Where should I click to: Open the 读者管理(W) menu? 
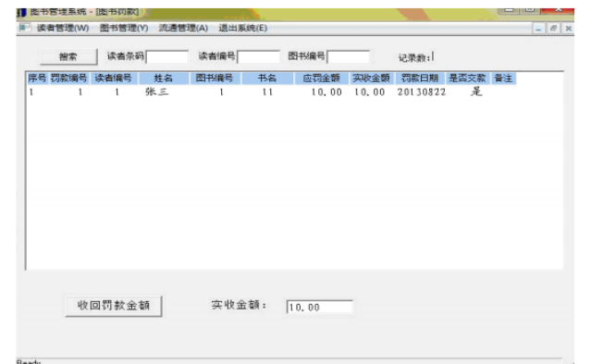point(63,28)
